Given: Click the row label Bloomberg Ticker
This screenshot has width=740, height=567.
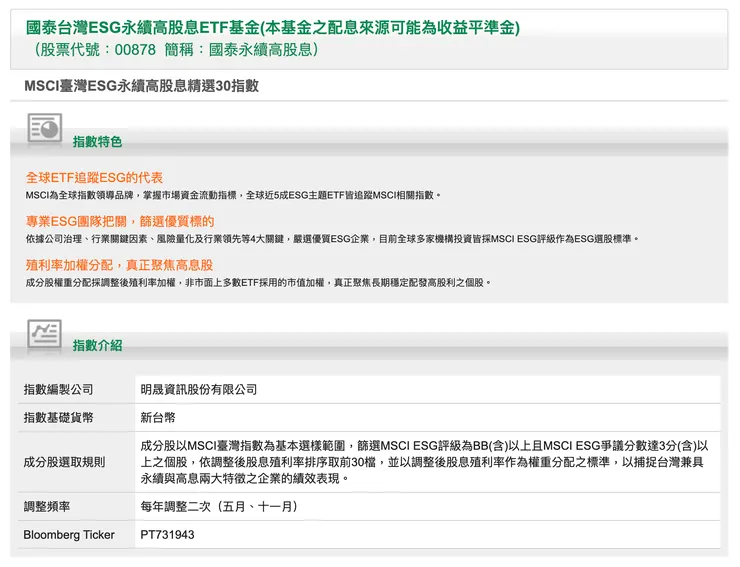Looking at the screenshot, I should coord(69,534).
